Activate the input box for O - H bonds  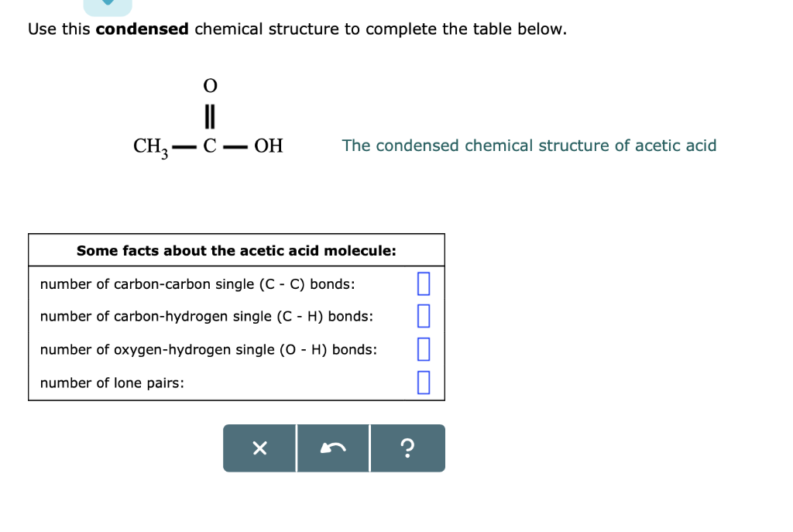pos(423,348)
